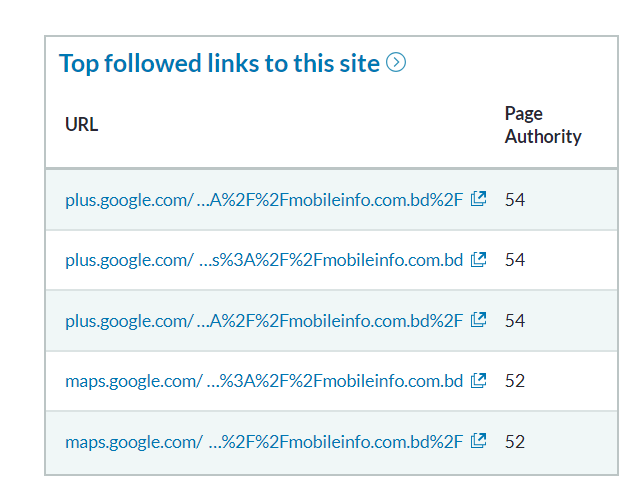Select the Page Authority value 54 in first row

515,200
